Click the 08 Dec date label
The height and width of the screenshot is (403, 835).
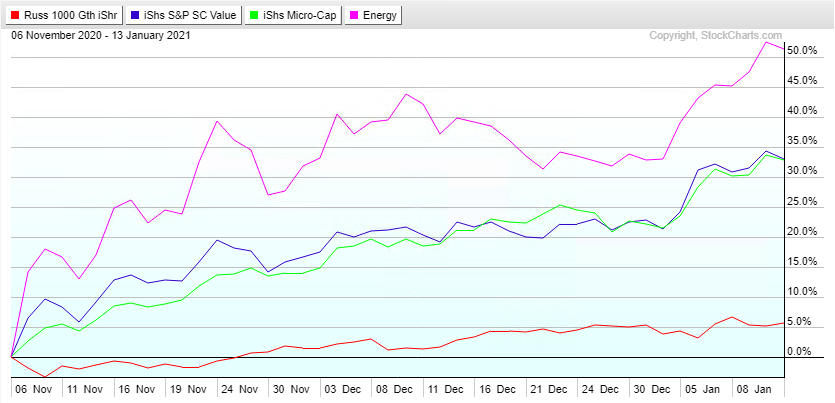397,389
